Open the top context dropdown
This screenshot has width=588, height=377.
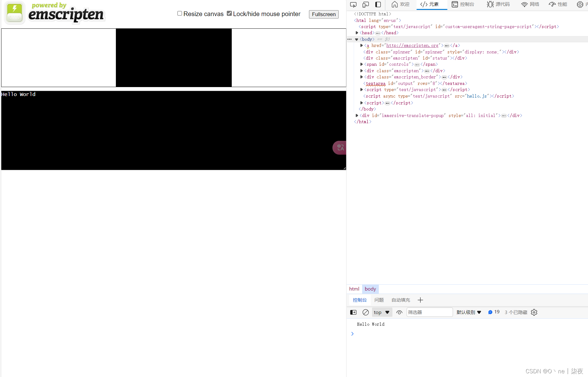(x=382, y=312)
